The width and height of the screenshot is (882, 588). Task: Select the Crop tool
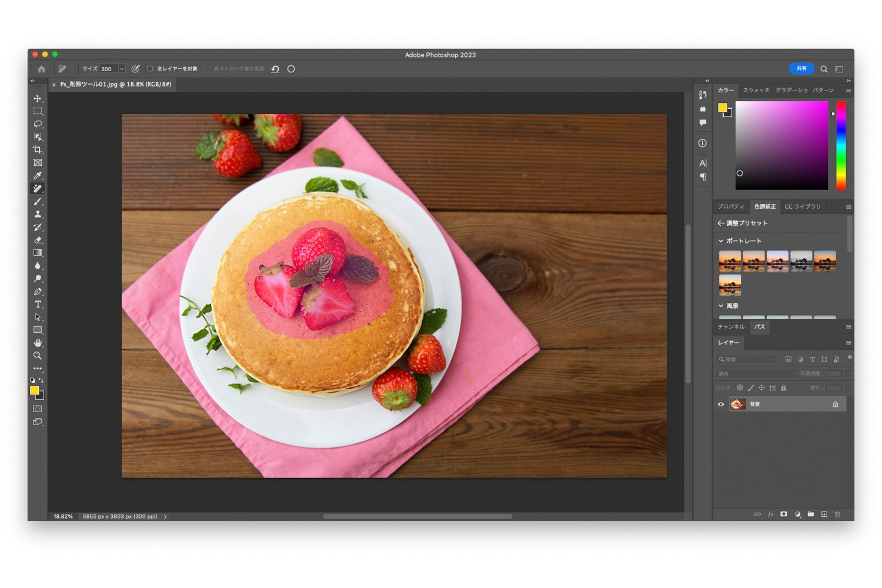(38, 150)
